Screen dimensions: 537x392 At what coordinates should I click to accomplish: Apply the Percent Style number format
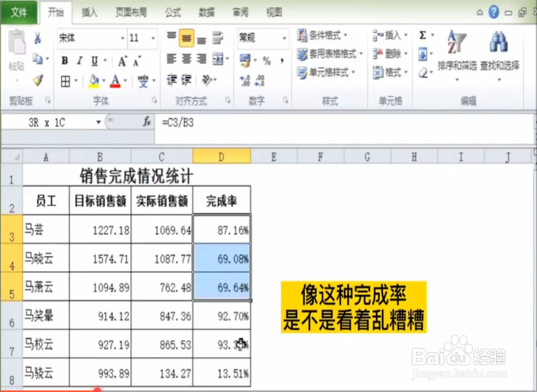tap(267, 61)
